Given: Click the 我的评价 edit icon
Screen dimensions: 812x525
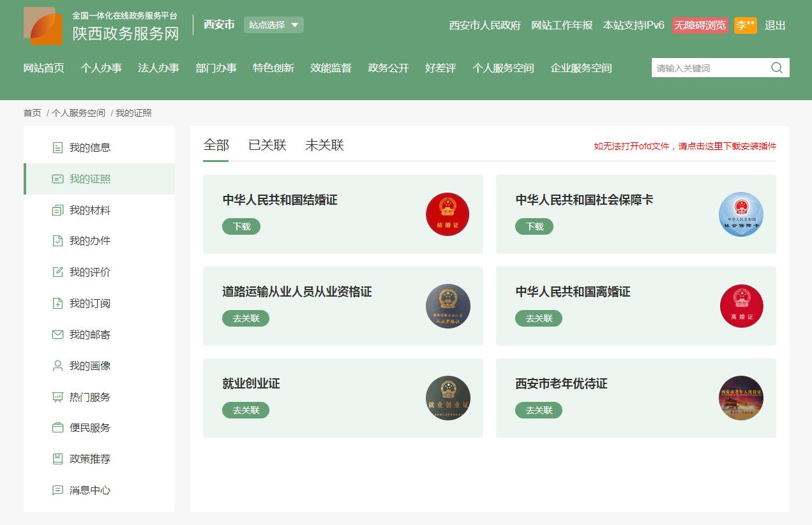Looking at the screenshot, I should tap(57, 272).
